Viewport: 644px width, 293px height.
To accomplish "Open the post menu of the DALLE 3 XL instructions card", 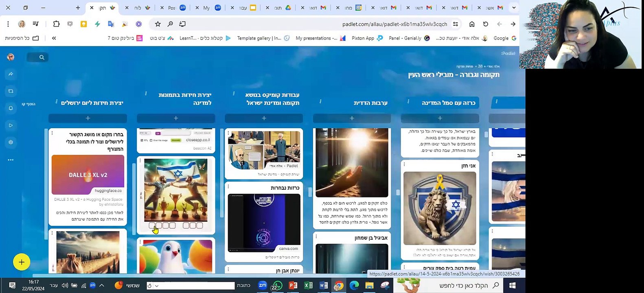I will [52, 133].
